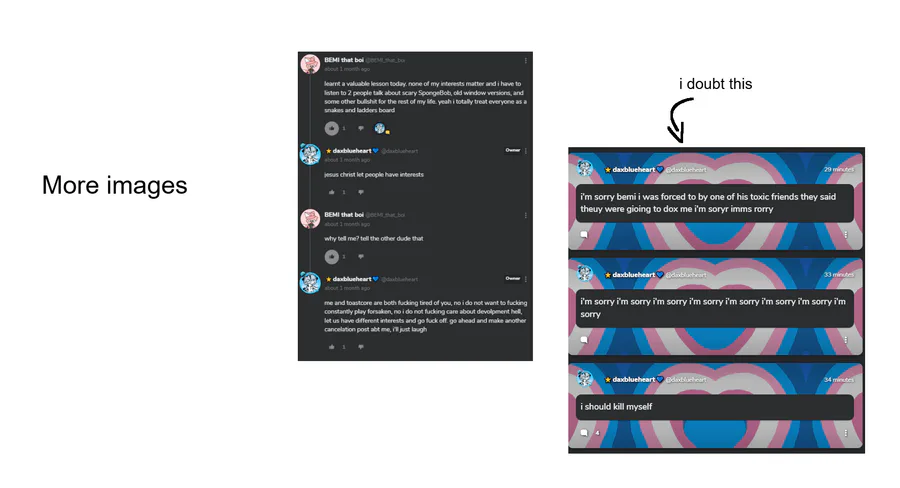Click reaction avatar beside first comment's dislike

pyautogui.click(x=380, y=128)
